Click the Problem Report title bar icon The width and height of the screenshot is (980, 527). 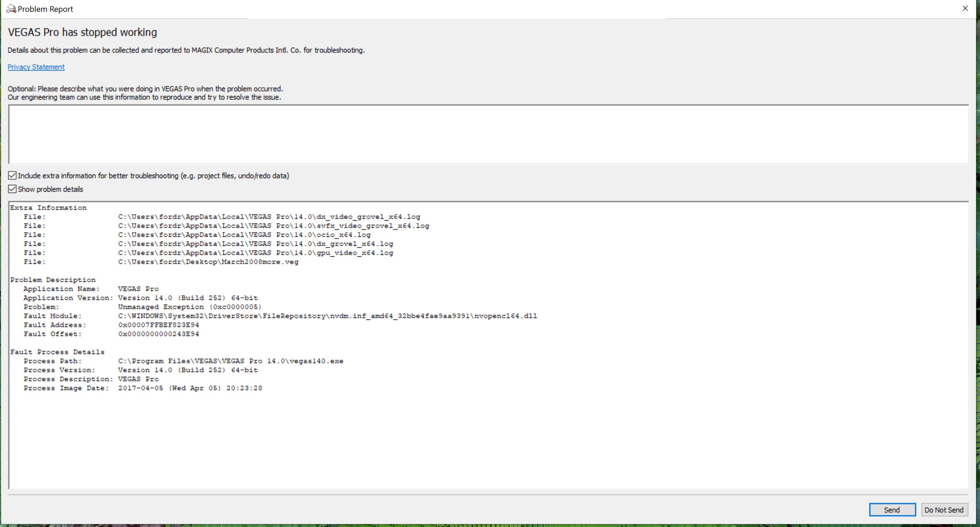[11, 9]
